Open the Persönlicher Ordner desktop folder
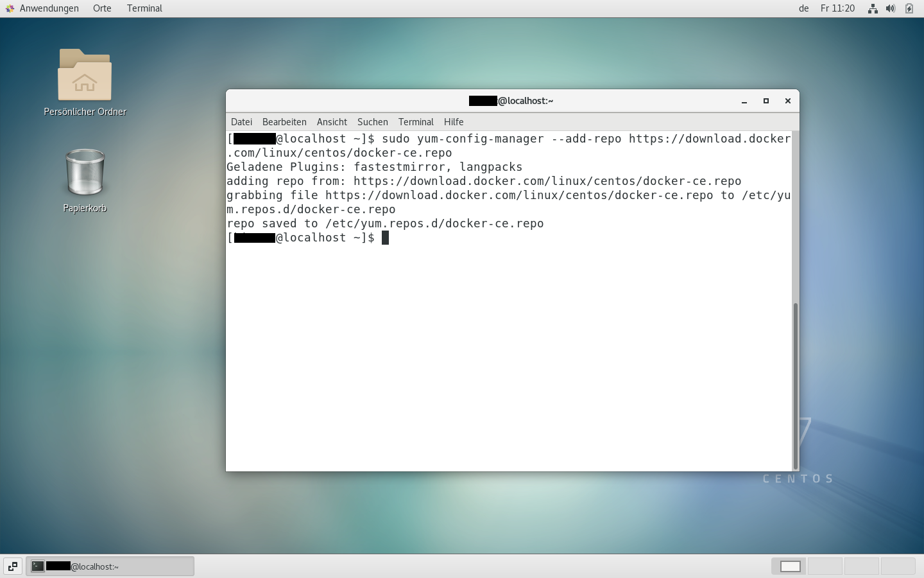The image size is (924, 578). (x=85, y=76)
